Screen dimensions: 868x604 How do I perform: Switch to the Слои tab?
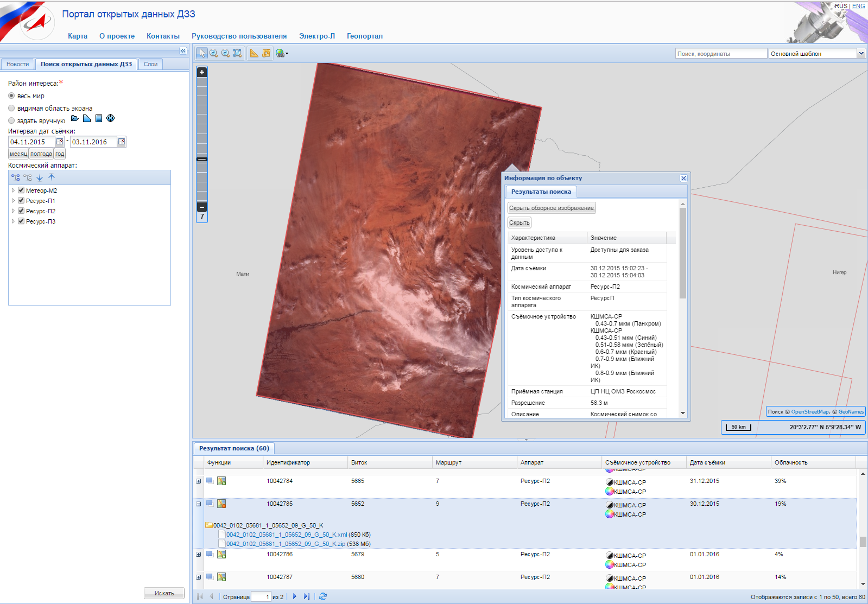pos(150,64)
